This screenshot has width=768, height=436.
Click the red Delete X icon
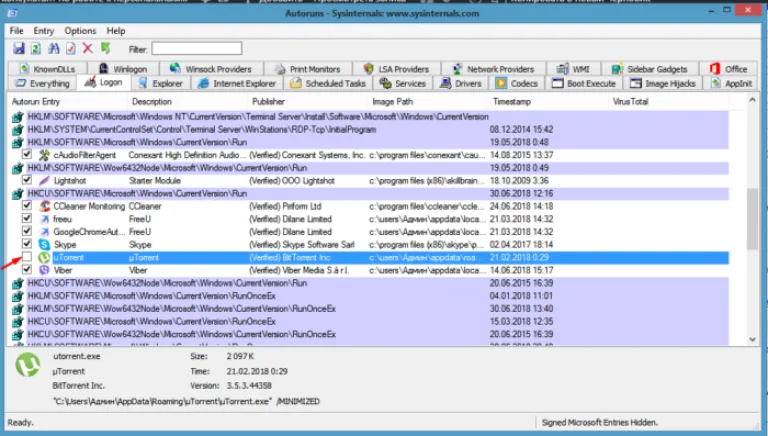click(88, 48)
